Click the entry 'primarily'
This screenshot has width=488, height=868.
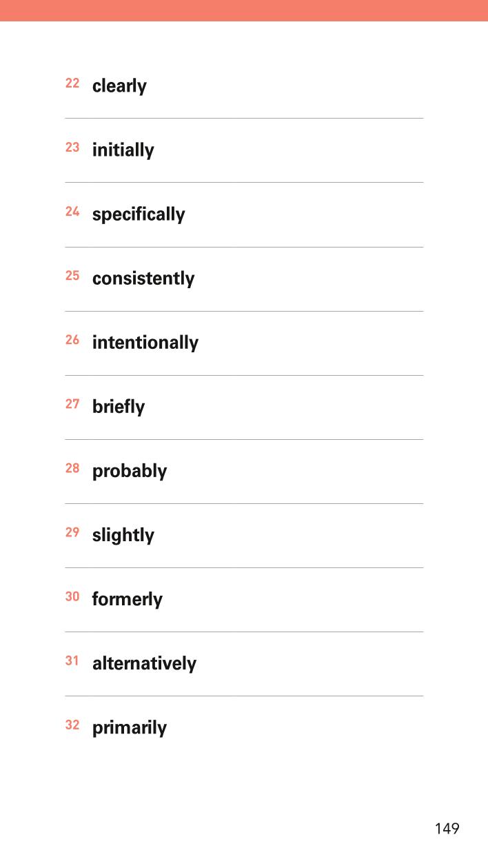tap(130, 727)
